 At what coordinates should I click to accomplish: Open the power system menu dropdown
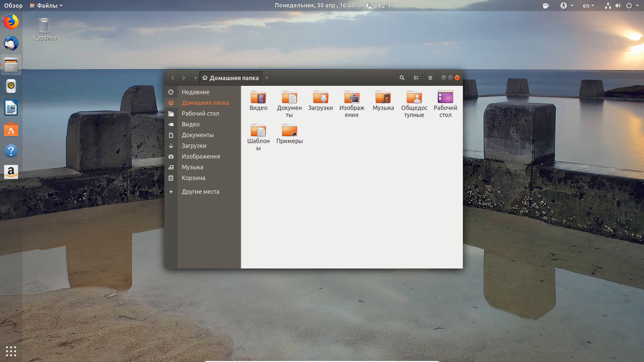pyautogui.click(x=632, y=5)
